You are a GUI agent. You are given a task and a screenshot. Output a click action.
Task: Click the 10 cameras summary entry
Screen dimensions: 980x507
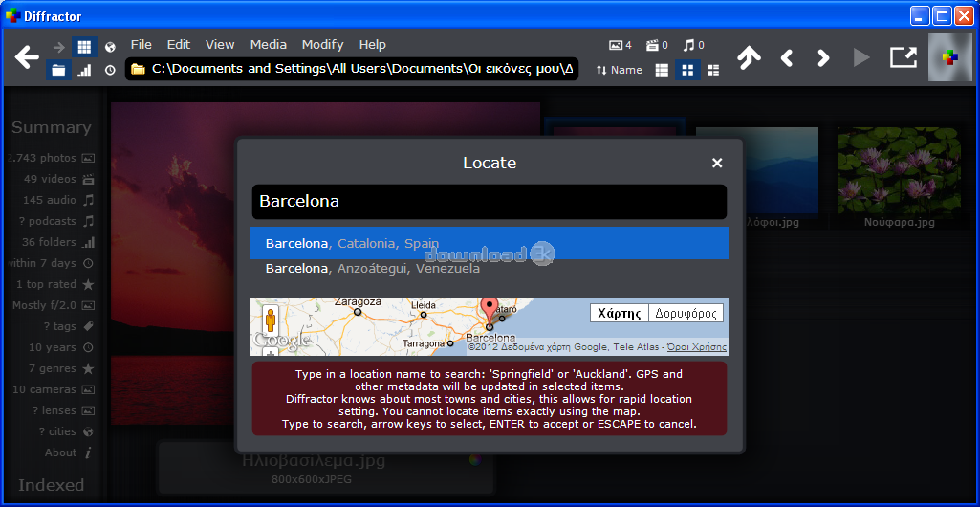coord(54,389)
